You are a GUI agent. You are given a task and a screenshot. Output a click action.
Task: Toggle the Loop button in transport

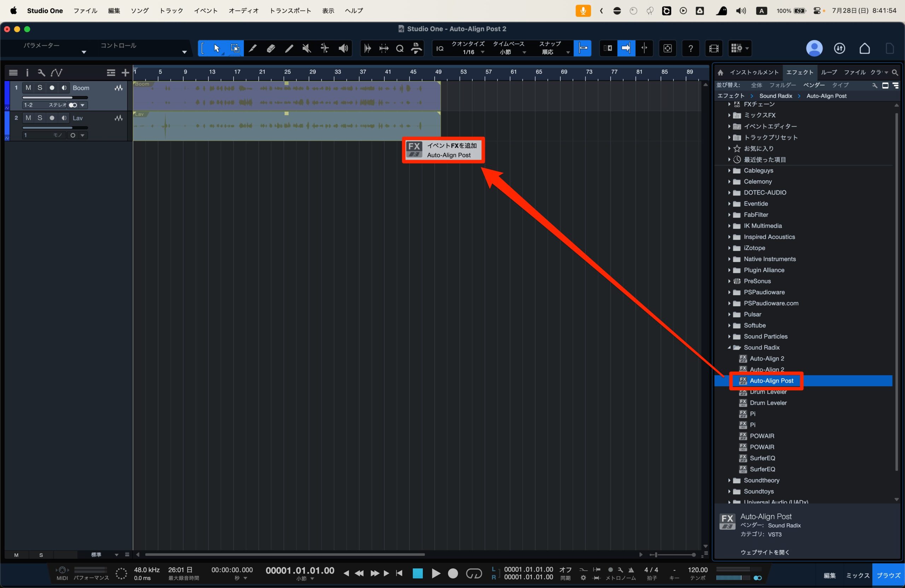coord(473,573)
